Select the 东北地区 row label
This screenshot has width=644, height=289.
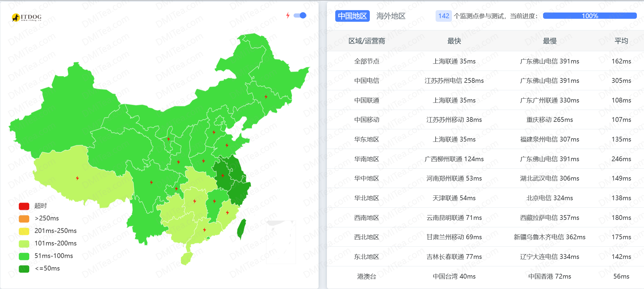[367, 257]
